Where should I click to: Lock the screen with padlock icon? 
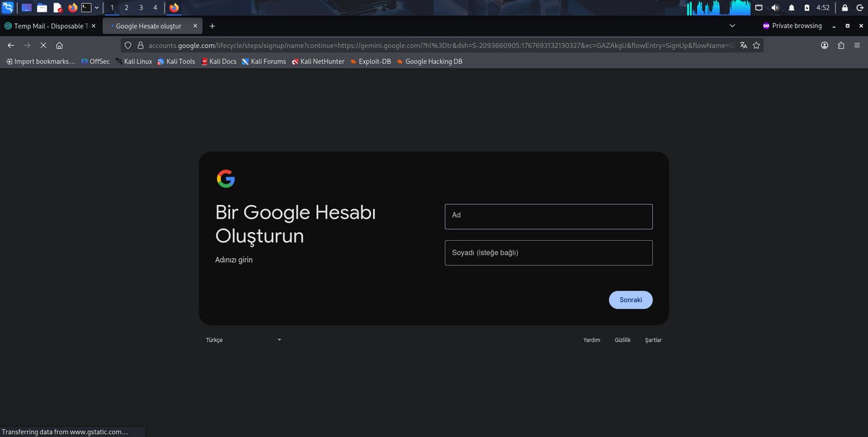(x=845, y=7)
